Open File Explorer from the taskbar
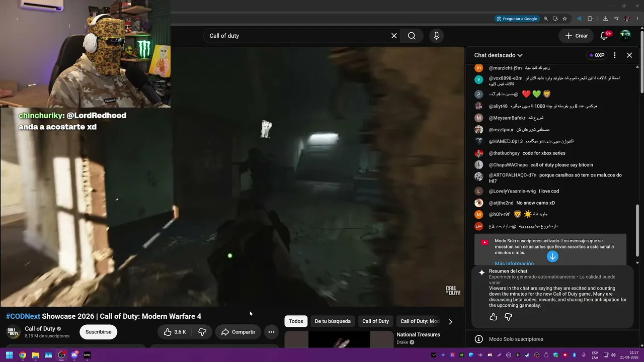The image size is (644, 362). click(35, 355)
